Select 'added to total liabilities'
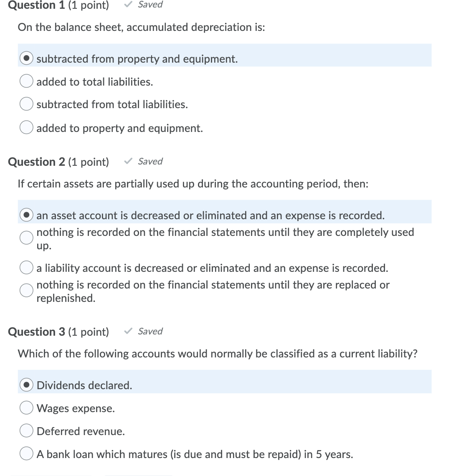451x476 pixels. [x=26, y=81]
